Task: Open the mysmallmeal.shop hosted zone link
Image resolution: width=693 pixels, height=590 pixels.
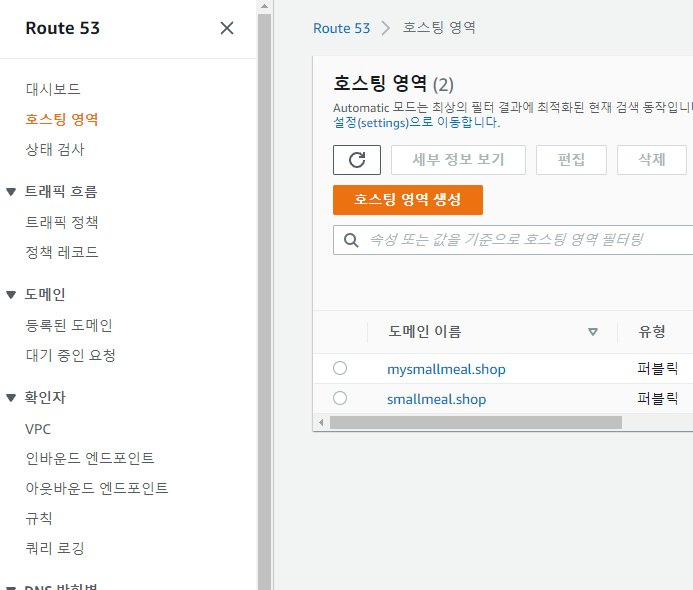Action: point(446,369)
